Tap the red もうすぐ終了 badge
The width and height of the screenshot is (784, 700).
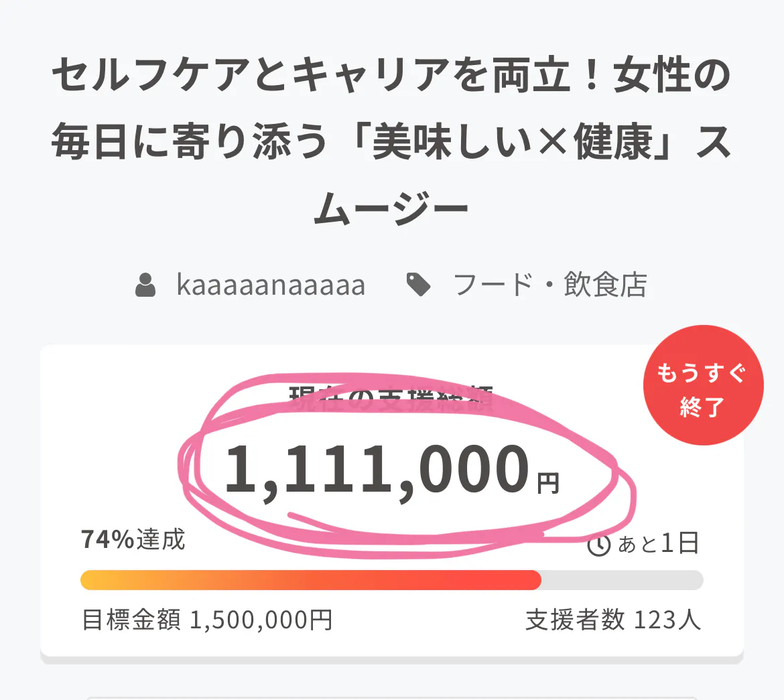703,385
